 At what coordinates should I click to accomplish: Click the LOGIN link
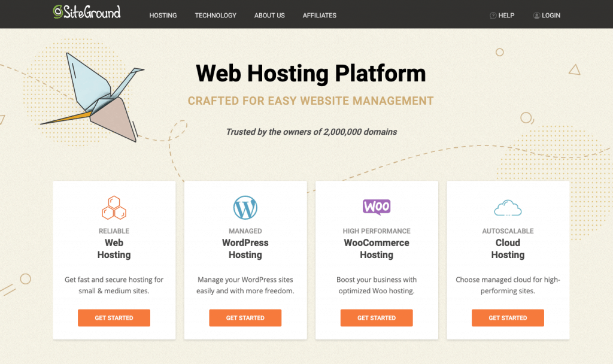[547, 15]
